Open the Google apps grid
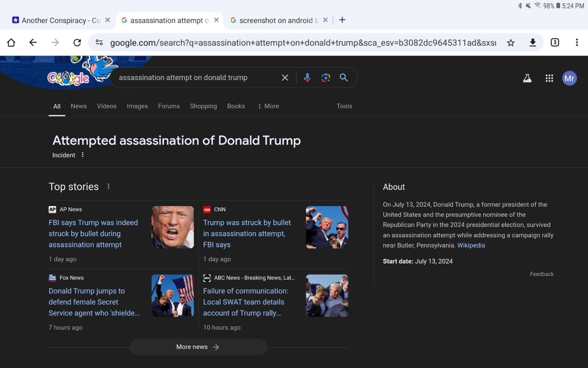The height and width of the screenshot is (368, 588). (549, 78)
